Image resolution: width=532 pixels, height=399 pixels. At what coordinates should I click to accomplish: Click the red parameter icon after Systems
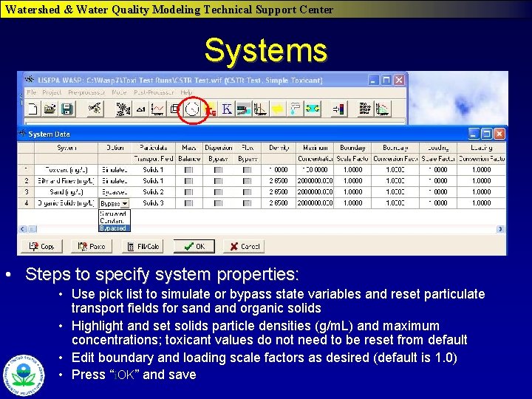coord(211,109)
